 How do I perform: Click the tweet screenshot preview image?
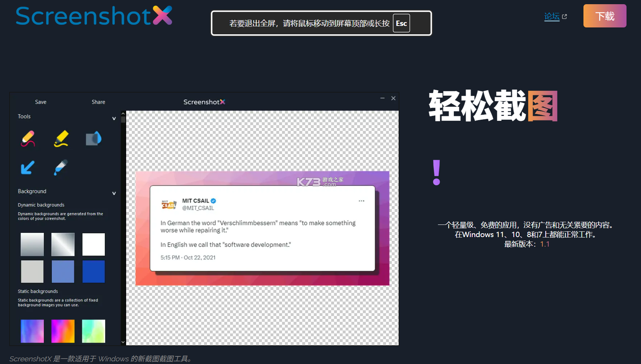(262, 228)
